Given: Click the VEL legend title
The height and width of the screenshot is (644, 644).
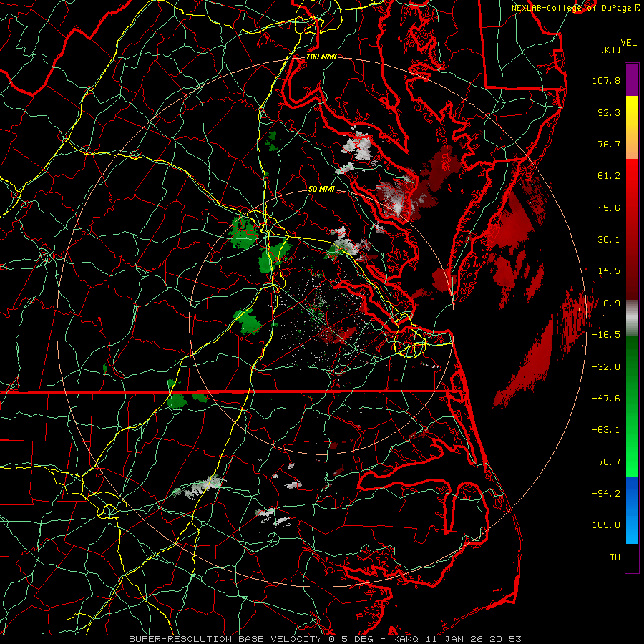Looking at the screenshot, I should click(x=629, y=43).
